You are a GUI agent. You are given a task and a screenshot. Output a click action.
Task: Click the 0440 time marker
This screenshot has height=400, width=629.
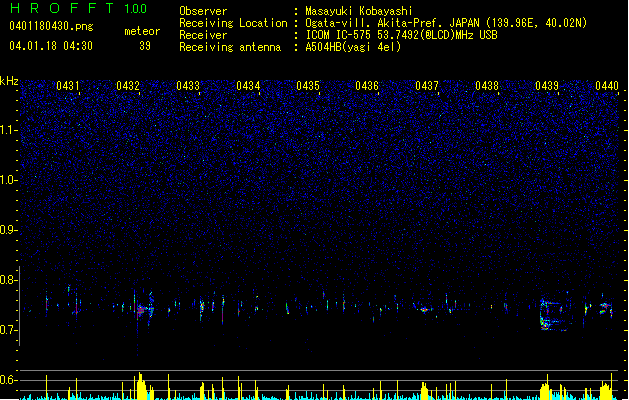point(607,86)
